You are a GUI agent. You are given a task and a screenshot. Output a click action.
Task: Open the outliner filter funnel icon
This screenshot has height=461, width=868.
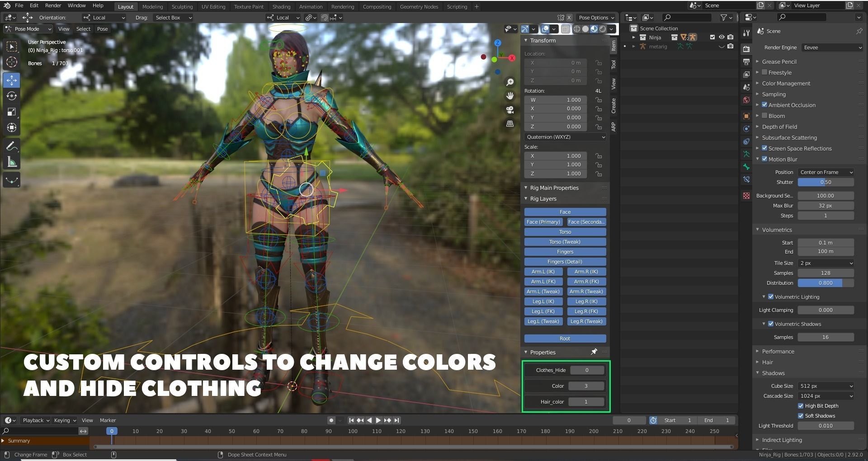point(724,18)
